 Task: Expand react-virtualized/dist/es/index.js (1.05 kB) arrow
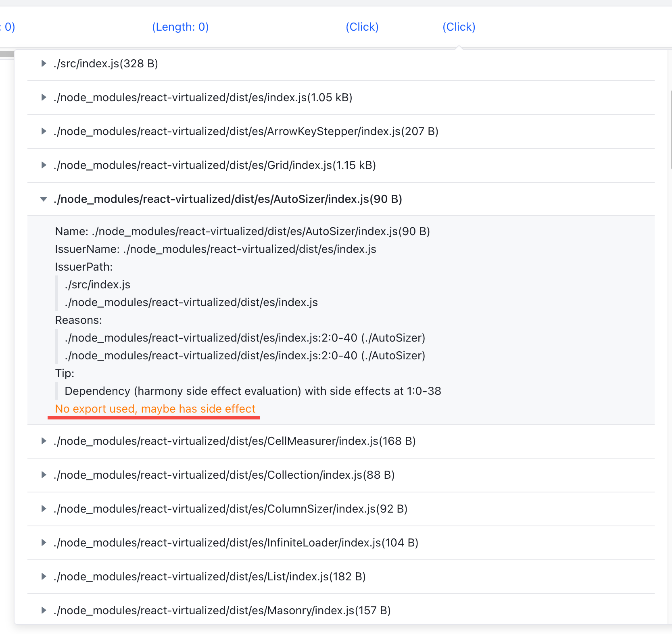pyautogui.click(x=44, y=97)
